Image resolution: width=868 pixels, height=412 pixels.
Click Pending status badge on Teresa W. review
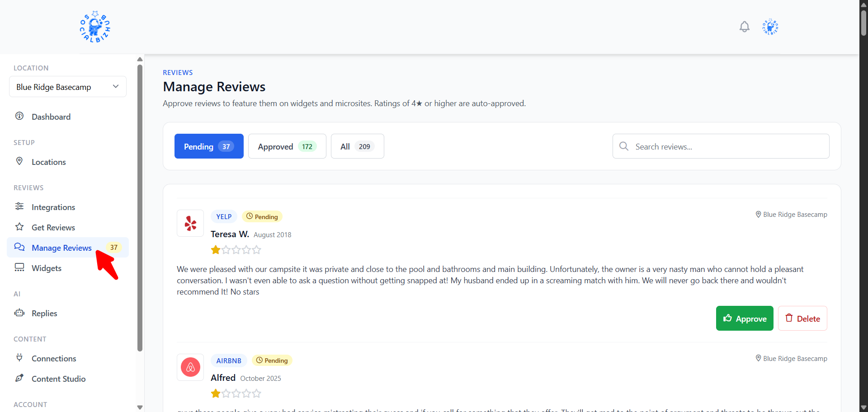262,217
